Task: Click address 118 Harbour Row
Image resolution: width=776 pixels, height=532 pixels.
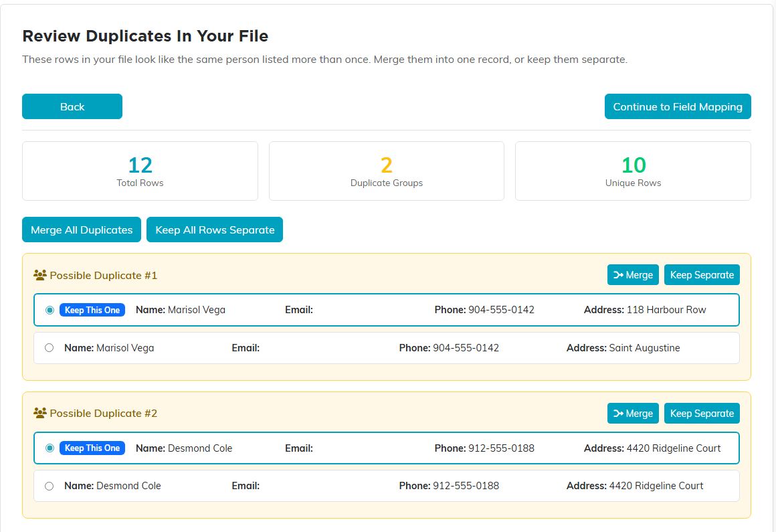Action: tap(666, 310)
